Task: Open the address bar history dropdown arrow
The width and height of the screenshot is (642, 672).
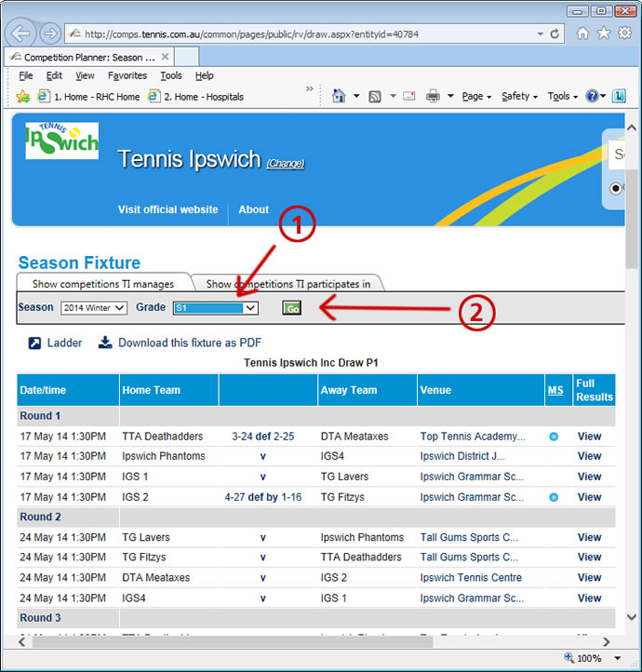Action: (x=540, y=34)
